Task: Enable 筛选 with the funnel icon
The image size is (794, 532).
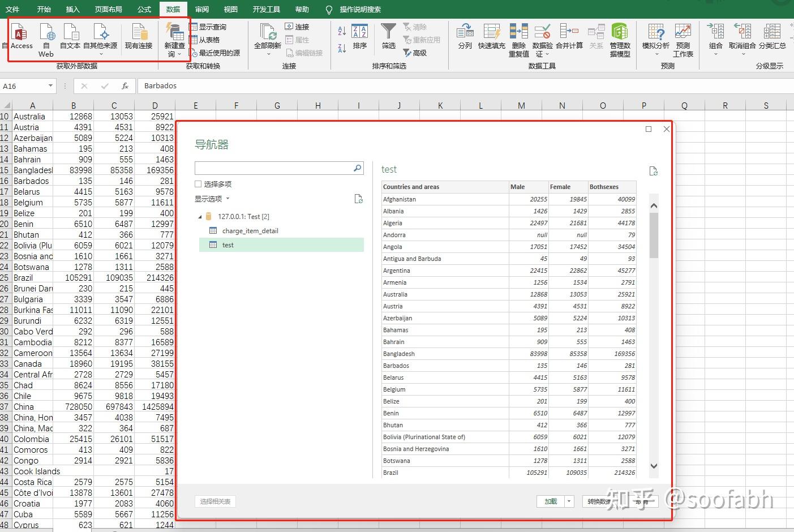Action: pos(388,38)
